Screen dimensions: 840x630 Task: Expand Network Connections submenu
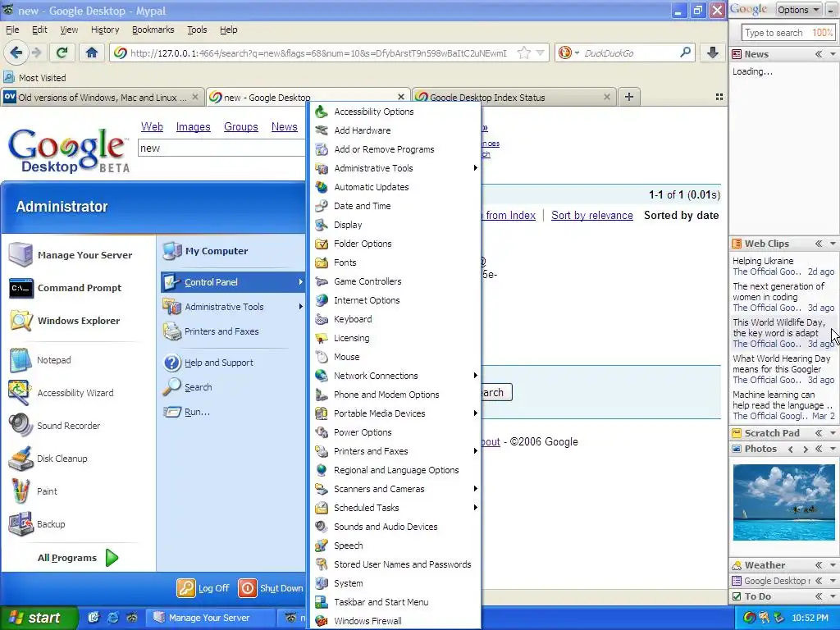(475, 376)
